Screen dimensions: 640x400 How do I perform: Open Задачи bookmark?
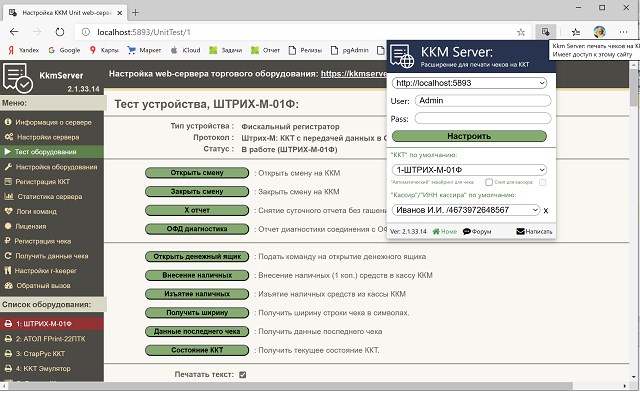click(x=226, y=50)
